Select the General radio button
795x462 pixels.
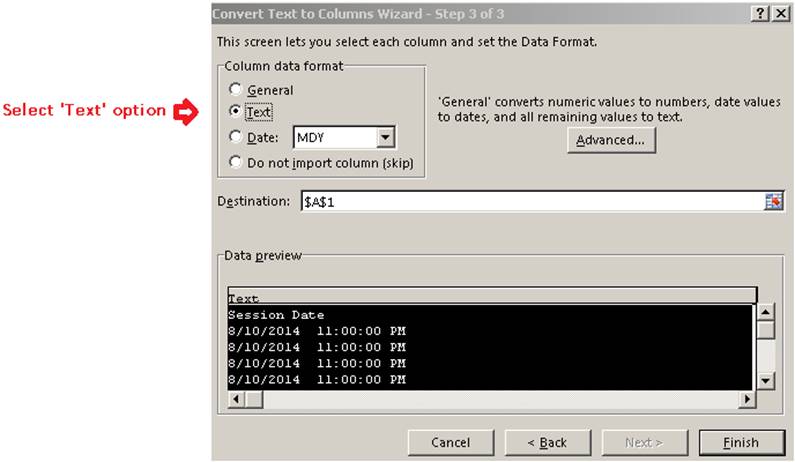click(236, 89)
